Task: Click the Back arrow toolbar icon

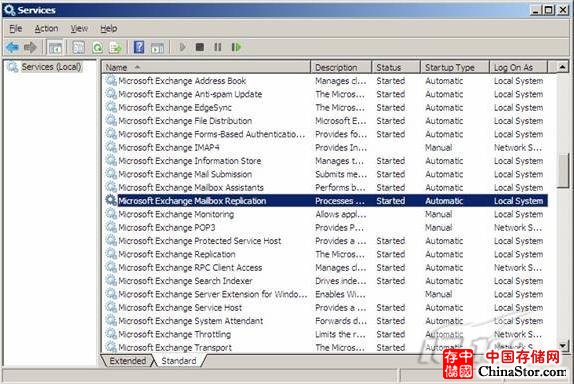Action: tap(12, 47)
